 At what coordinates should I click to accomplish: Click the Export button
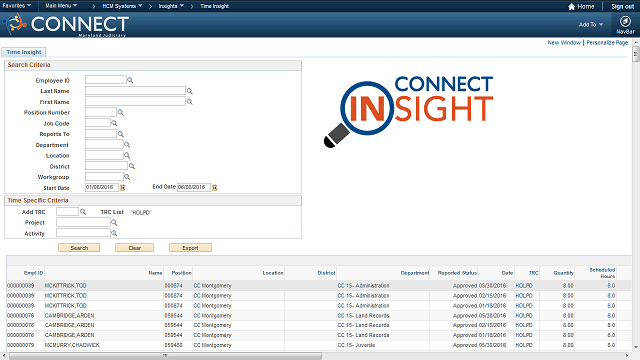tap(190, 248)
